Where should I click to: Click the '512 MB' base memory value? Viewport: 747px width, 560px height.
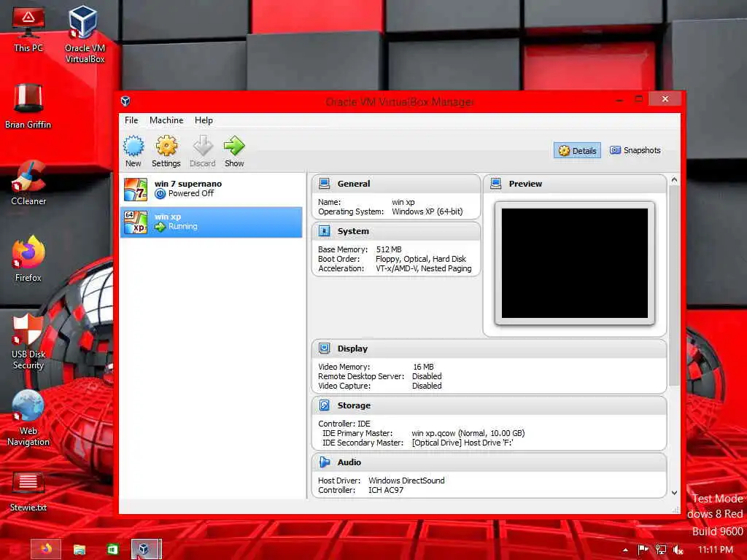point(389,249)
